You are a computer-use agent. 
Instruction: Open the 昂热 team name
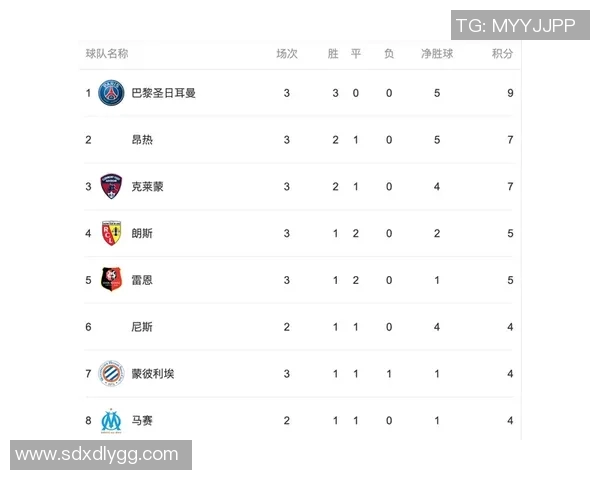[x=142, y=140]
